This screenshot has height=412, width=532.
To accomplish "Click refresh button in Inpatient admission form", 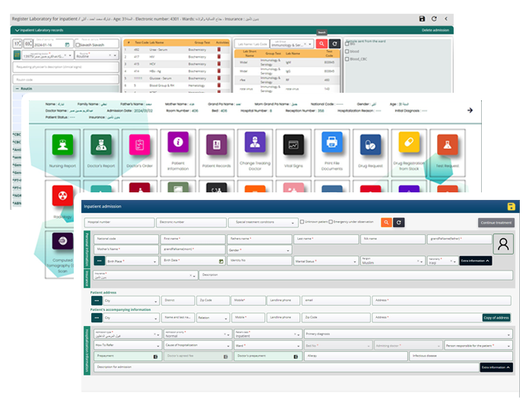I will (x=399, y=223).
